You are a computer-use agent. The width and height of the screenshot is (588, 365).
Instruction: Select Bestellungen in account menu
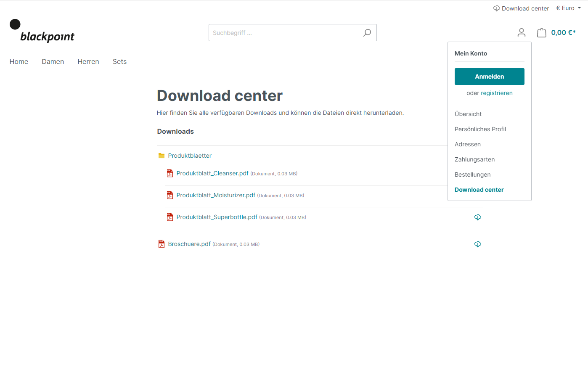point(473,175)
